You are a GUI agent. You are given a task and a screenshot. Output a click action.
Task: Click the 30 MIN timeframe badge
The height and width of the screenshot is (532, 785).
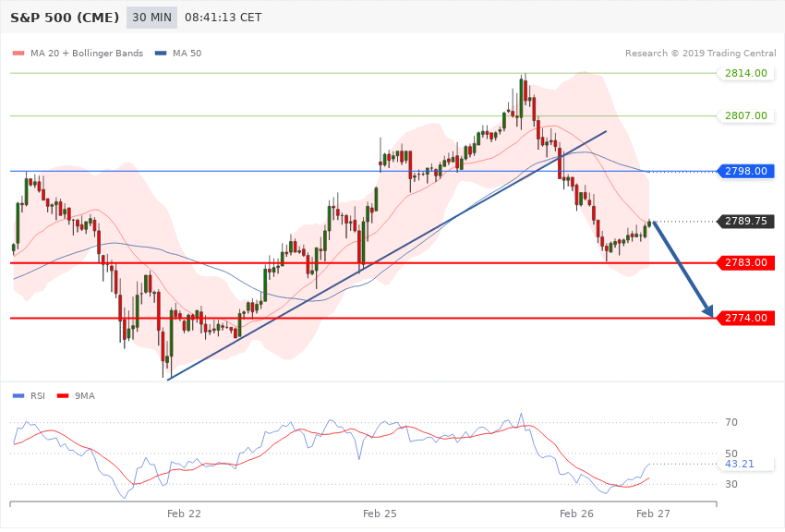click(x=151, y=18)
